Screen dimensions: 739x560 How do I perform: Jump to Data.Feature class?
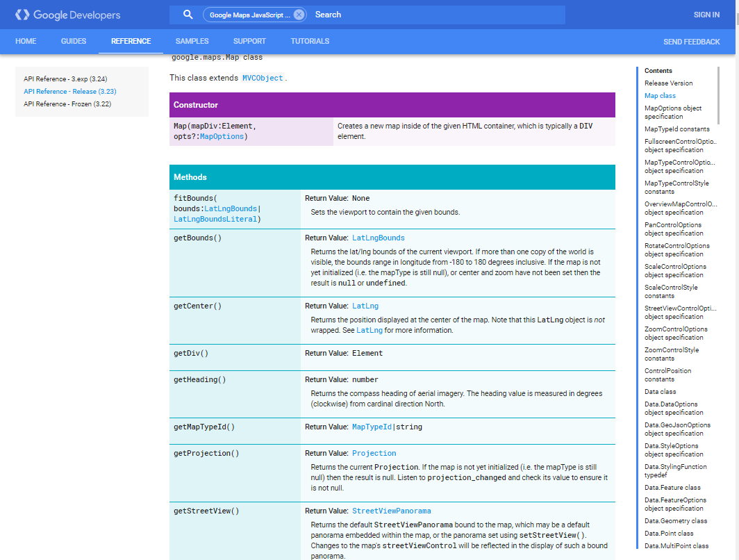672,488
